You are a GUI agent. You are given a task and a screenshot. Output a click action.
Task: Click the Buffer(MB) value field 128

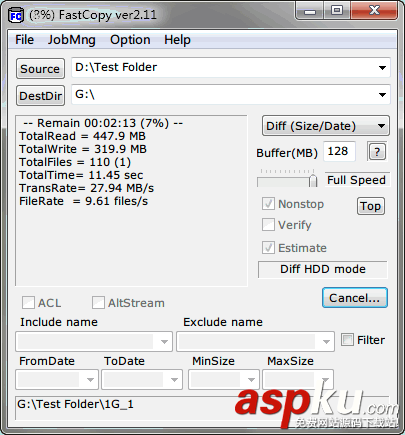tap(339, 151)
